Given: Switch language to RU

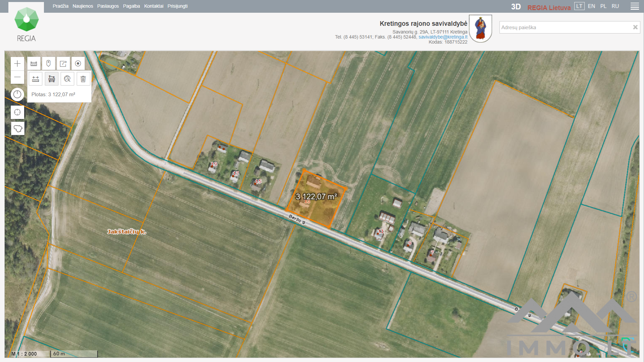Looking at the screenshot, I should (x=615, y=6).
